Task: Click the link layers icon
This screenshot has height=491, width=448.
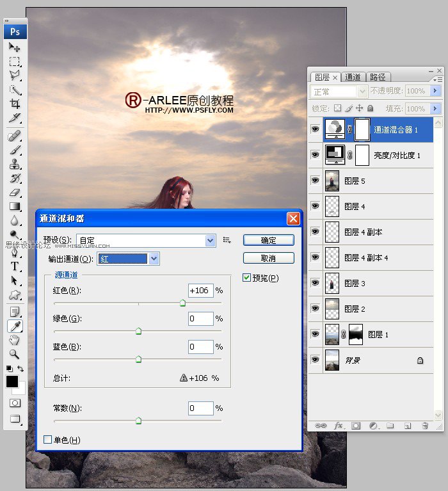Action: click(x=321, y=426)
